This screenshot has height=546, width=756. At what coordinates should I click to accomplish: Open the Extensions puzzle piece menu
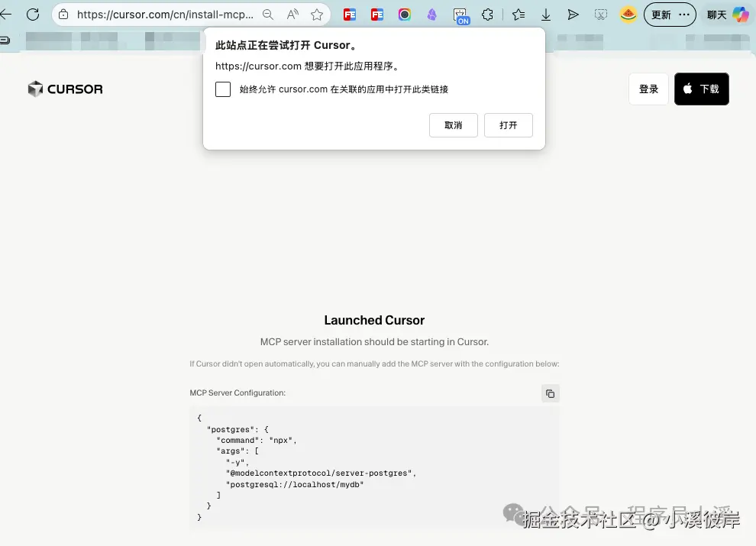tap(487, 15)
